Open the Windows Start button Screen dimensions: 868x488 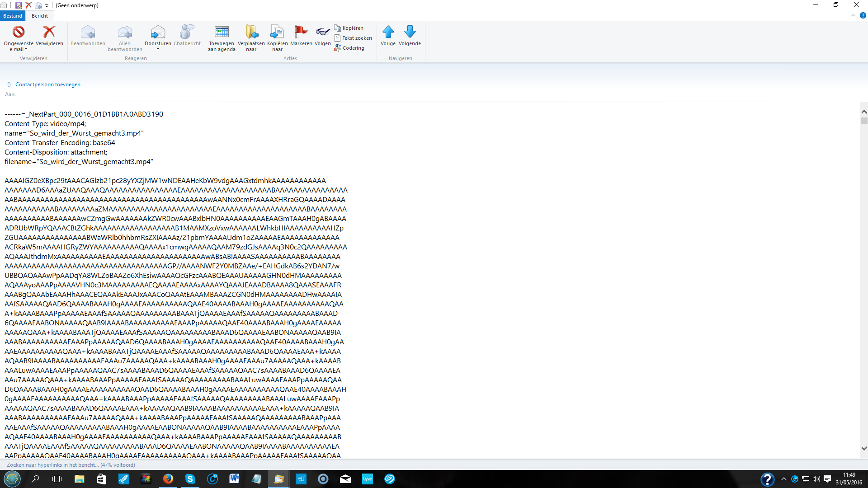tap(12, 479)
